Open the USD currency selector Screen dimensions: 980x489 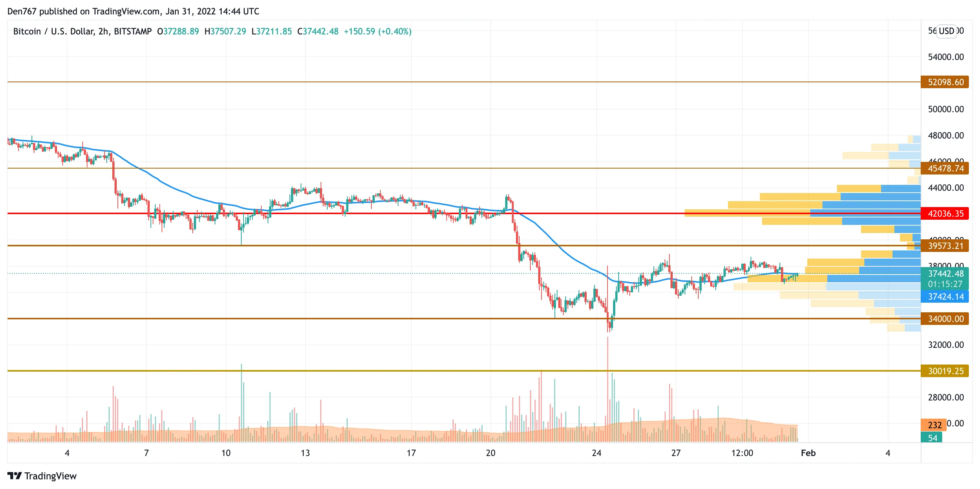[946, 31]
